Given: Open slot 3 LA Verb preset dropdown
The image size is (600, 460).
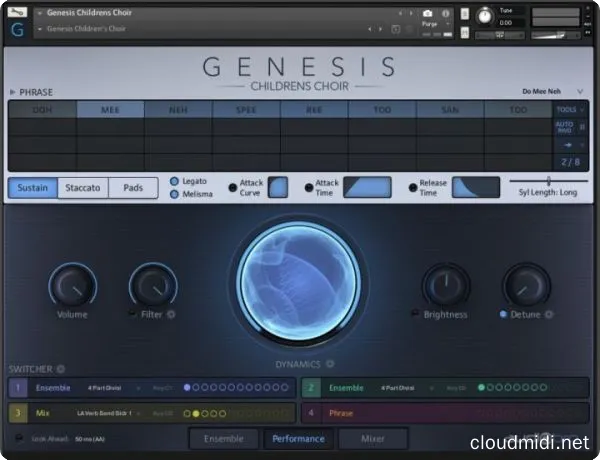Looking at the screenshot, I should 109,413.
